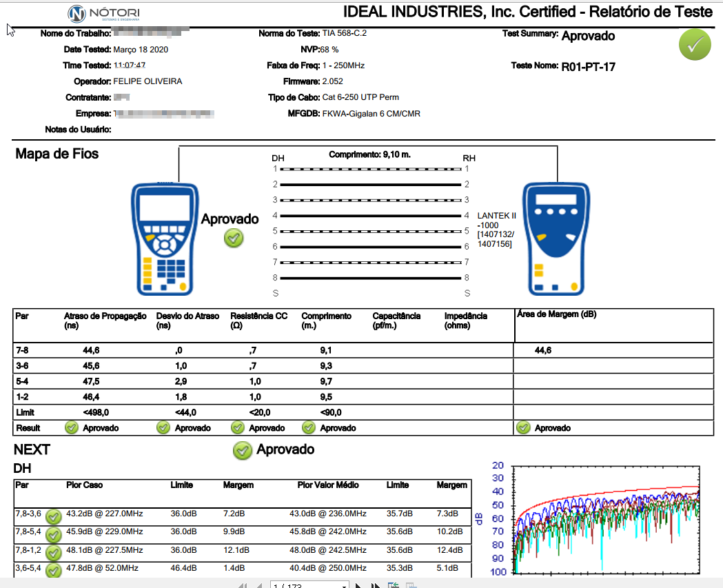Click the test name R01-PT-17

point(588,67)
